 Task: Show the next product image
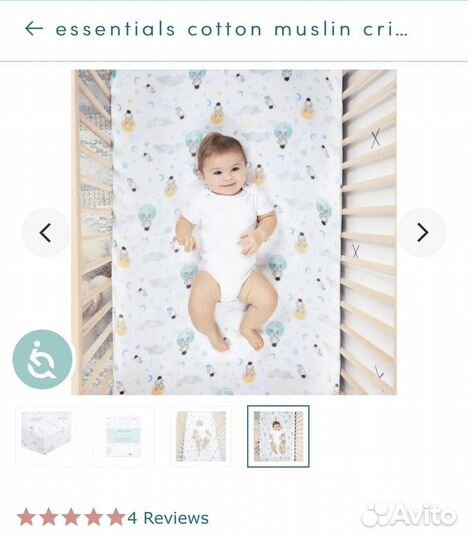tap(423, 232)
